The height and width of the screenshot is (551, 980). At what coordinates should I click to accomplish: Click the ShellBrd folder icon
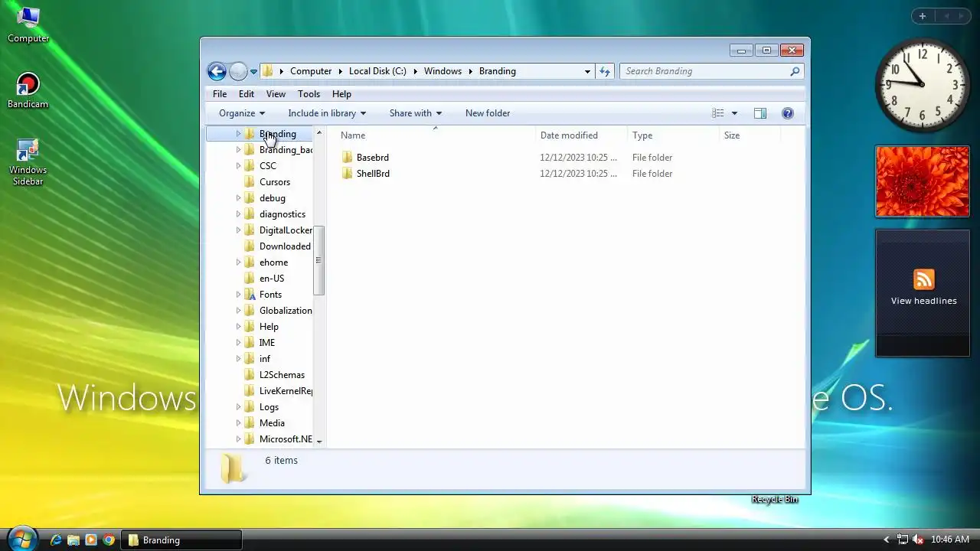tap(347, 174)
